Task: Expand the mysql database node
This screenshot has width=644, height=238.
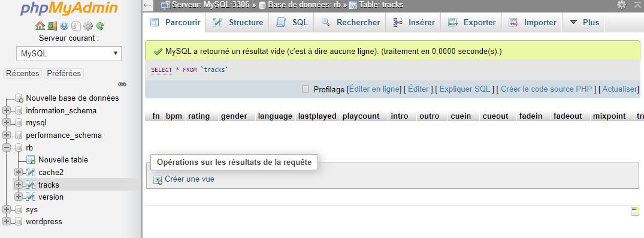Action: [7, 123]
